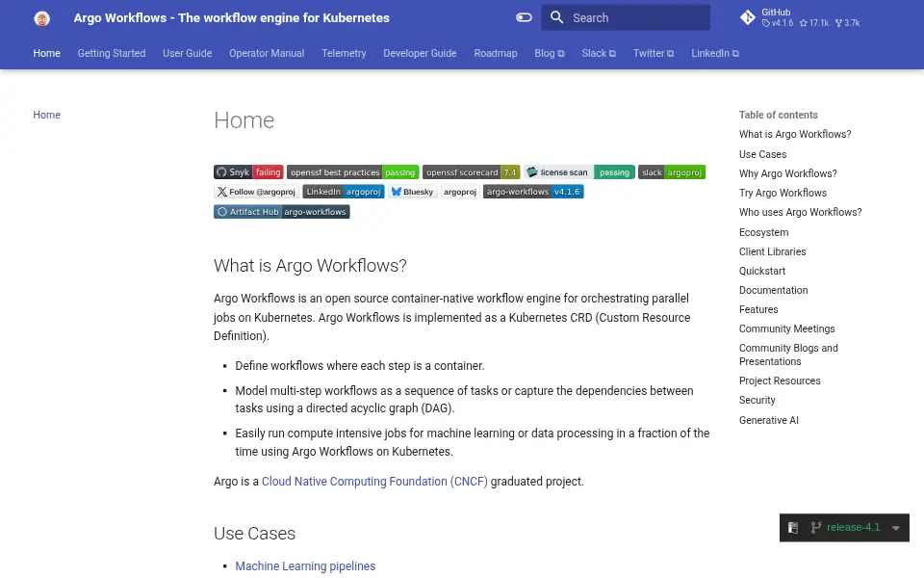Open the LinkedIn external link in navbar

tap(715, 53)
